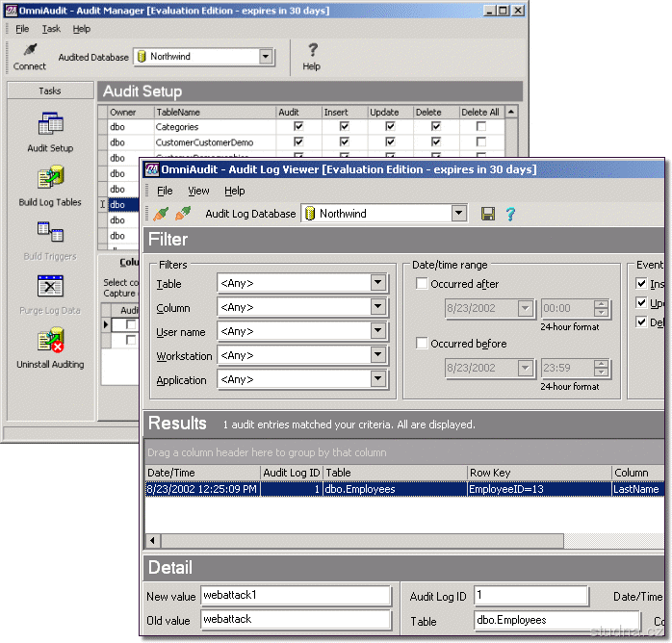This screenshot has height=643, width=672.
Task: Select the Build Log Tables task
Action: click(x=50, y=179)
